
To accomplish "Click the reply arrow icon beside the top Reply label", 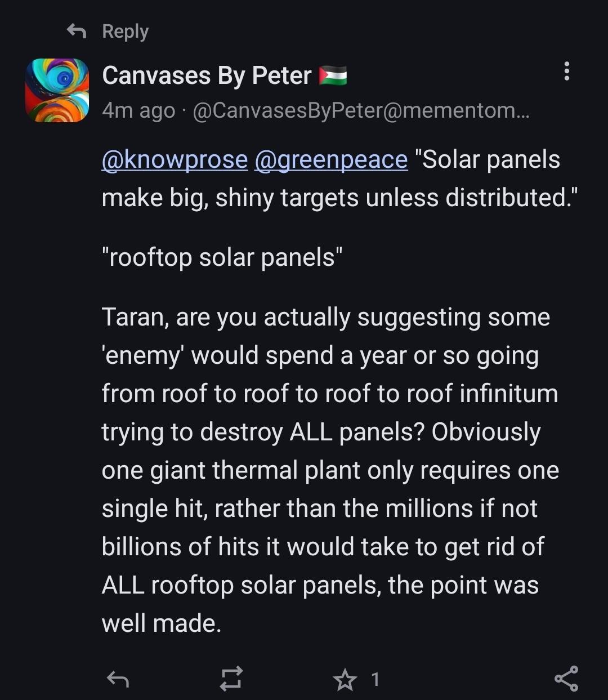I will pyautogui.click(x=77, y=32).
